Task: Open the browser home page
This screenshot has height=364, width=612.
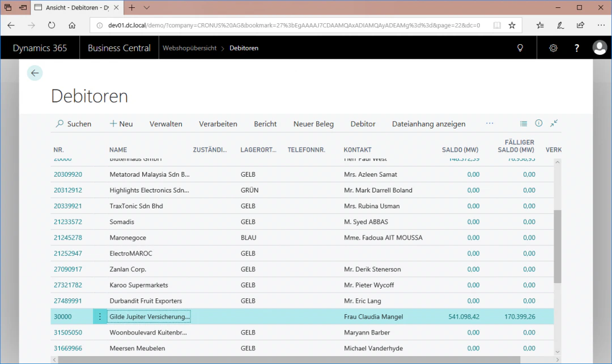Action: [x=72, y=25]
